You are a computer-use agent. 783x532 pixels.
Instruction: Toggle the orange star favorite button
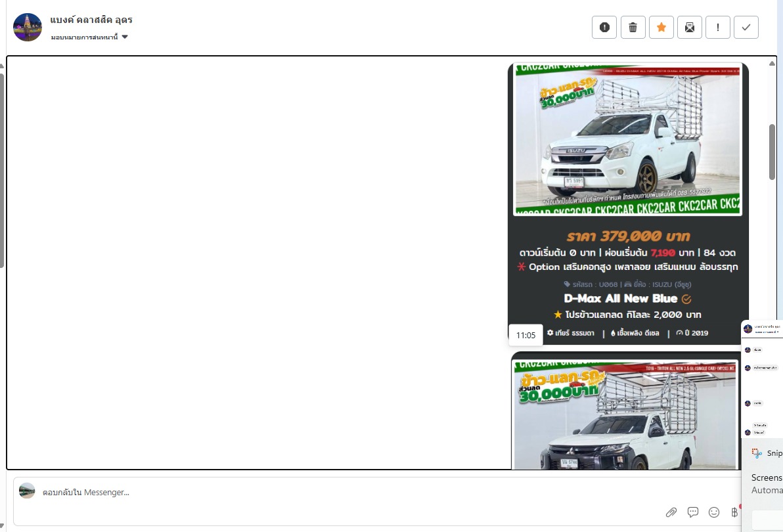pos(661,27)
